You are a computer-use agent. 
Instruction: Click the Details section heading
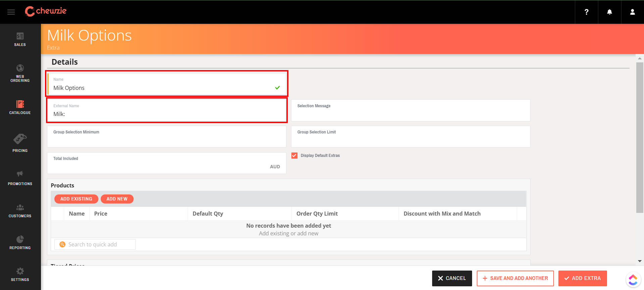[64, 62]
